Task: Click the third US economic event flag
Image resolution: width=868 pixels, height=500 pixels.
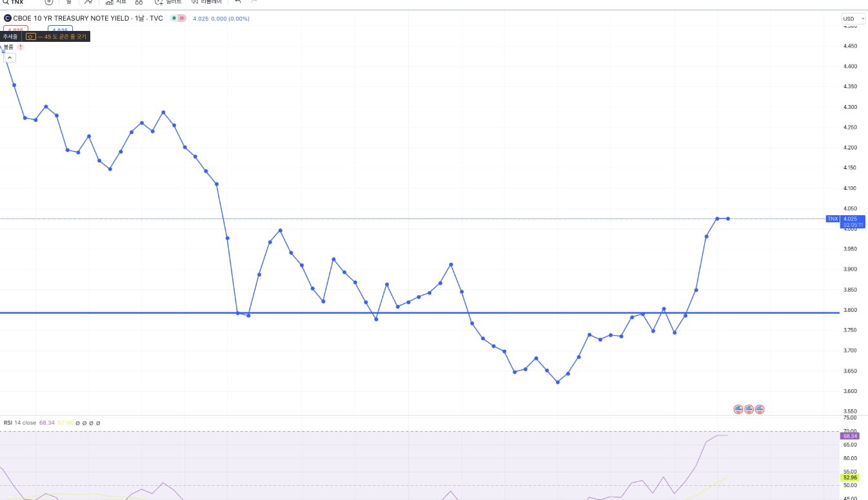Action: (760, 409)
